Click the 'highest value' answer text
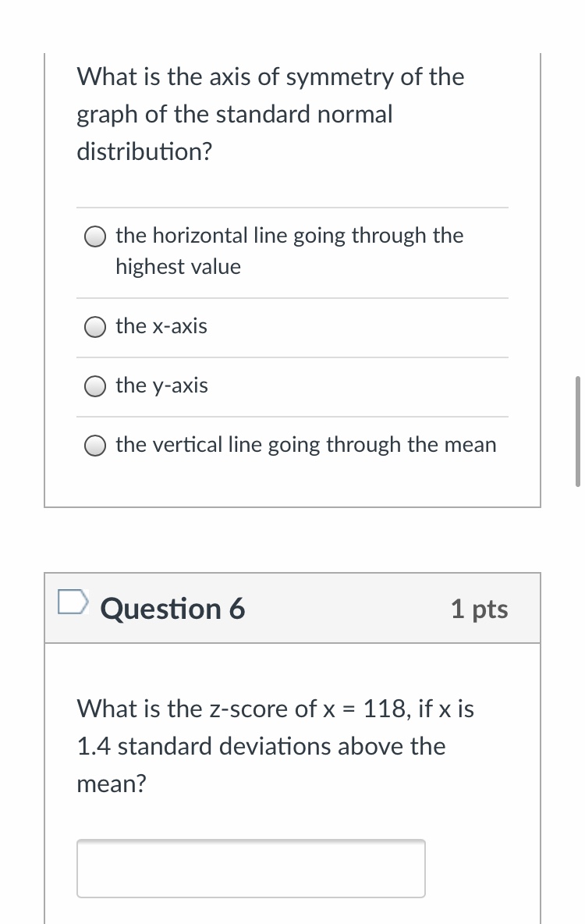This screenshot has width=585, height=924. 178,267
